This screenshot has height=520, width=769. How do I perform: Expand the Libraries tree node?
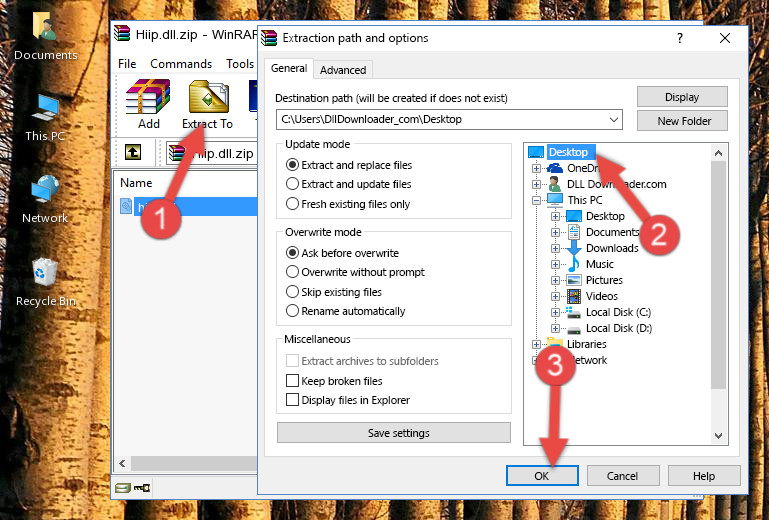coord(536,344)
